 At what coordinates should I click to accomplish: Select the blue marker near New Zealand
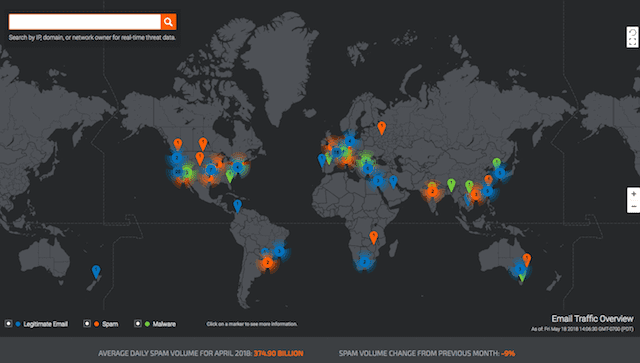coord(96,271)
